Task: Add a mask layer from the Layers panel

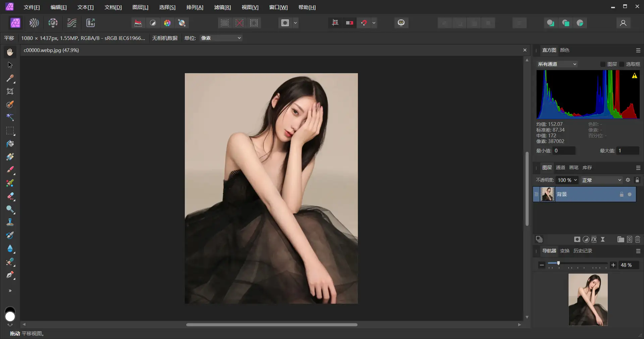Action: (577, 239)
